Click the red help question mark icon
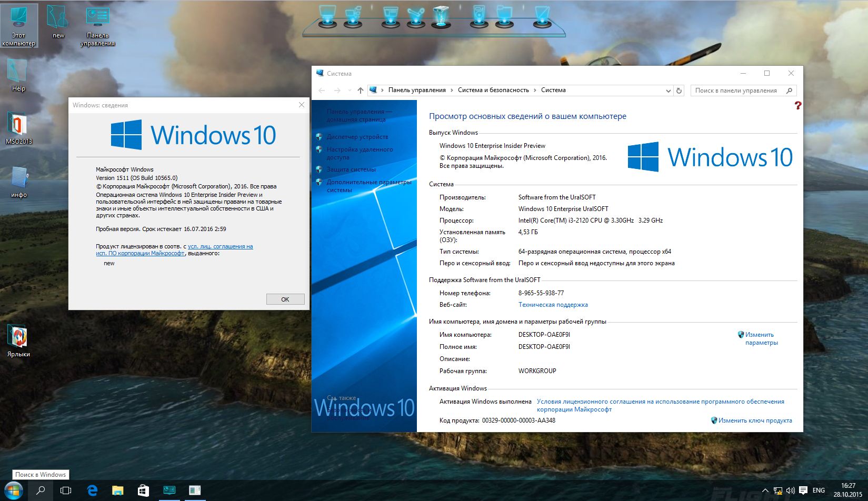 pyautogui.click(x=797, y=105)
